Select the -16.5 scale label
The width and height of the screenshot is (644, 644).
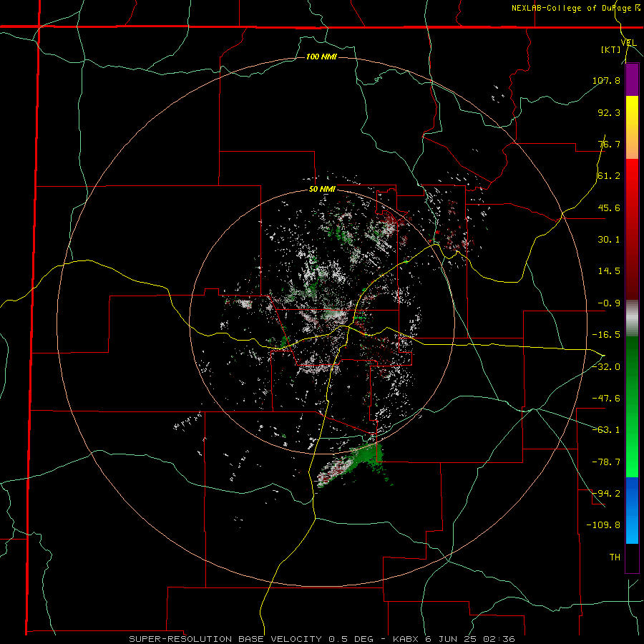(606, 335)
